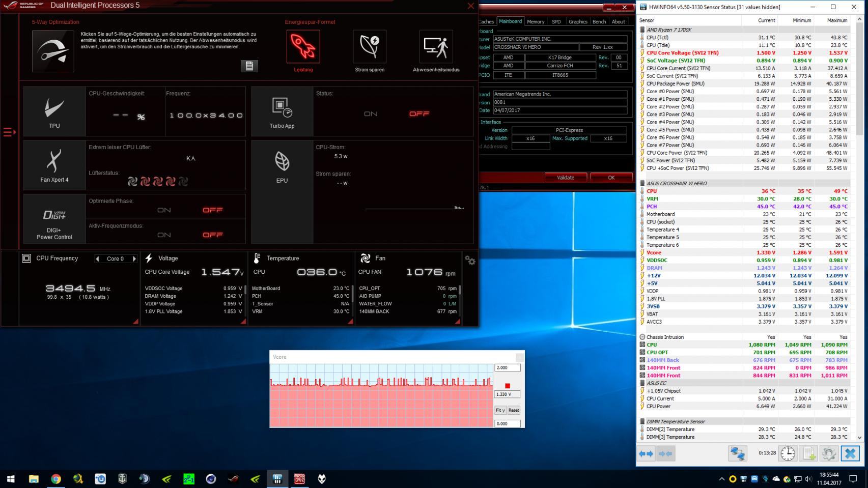Open DIGI+ Power Control panel

(54, 221)
